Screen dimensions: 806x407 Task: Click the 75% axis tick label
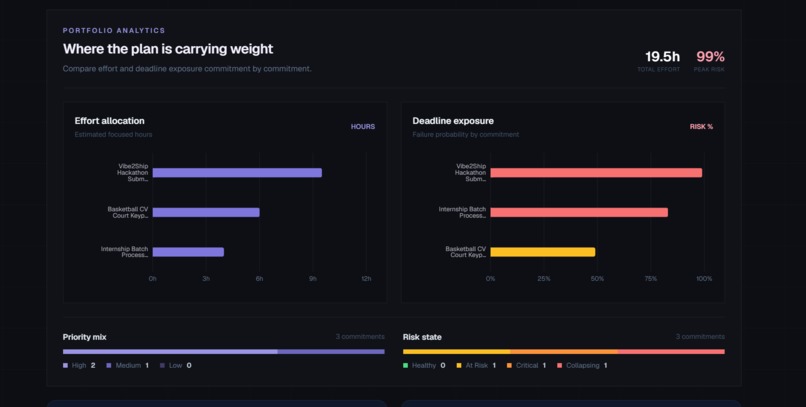tap(651, 279)
